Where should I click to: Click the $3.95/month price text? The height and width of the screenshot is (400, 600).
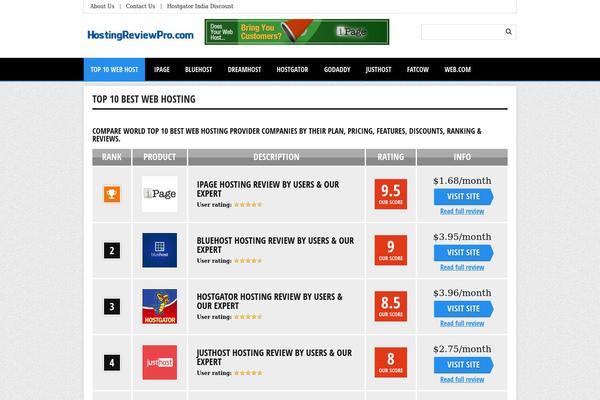tap(462, 237)
